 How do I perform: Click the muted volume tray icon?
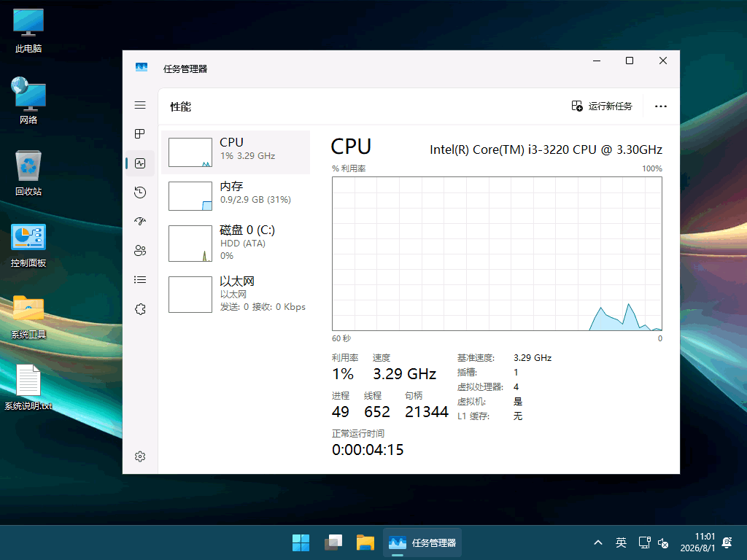[x=662, y=542]
